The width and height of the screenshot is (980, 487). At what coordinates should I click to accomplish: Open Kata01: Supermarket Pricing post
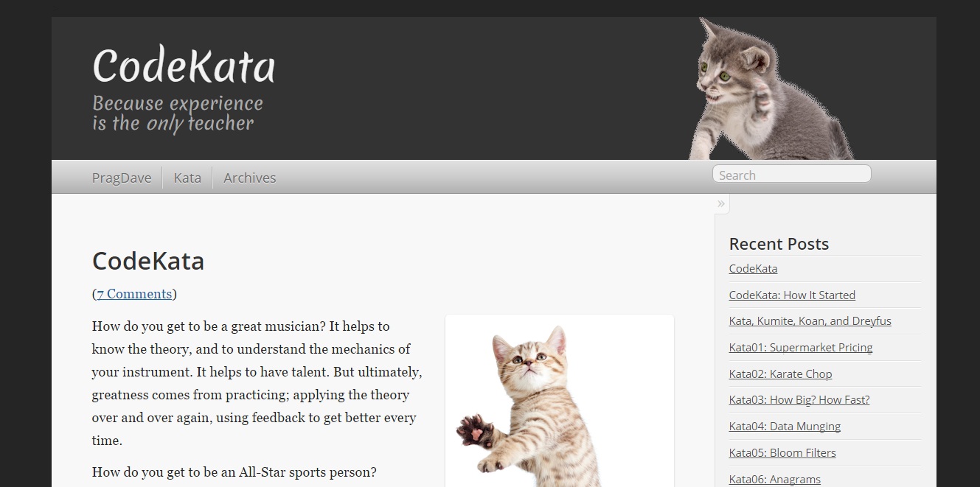(x=801, y=348)
